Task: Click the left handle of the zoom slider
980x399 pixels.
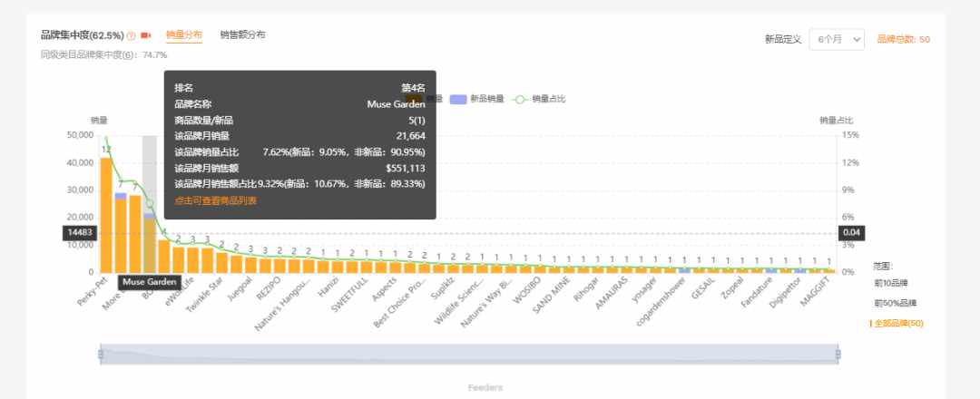Action: point(101,355)
